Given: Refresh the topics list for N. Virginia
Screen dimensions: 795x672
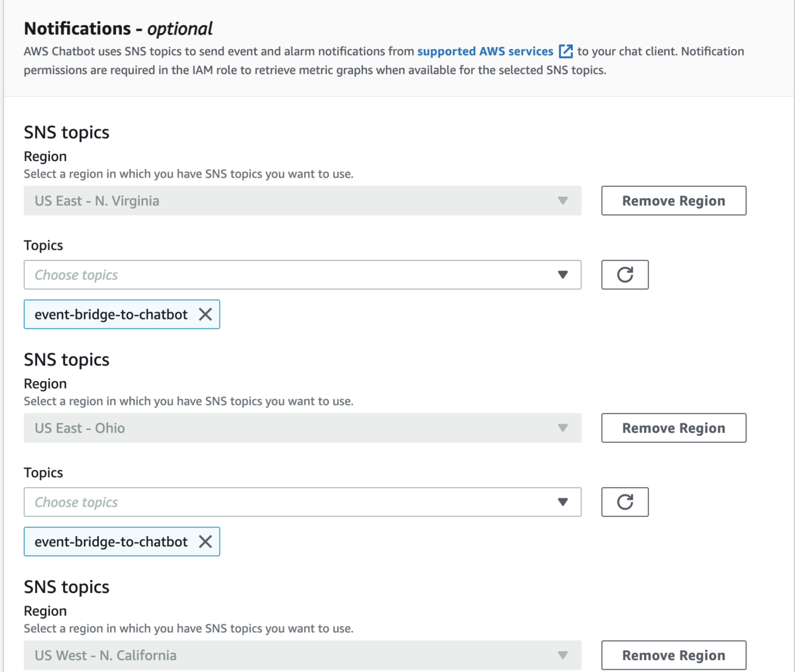Looking at the screenshot, I should coord(625,275).
